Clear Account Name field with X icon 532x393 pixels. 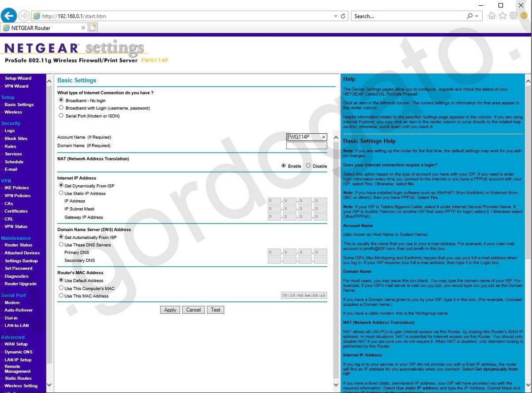tap(323, 137)
